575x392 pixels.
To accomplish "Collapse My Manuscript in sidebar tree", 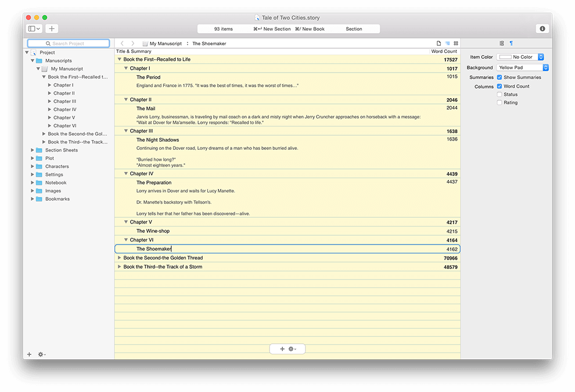I will [38, 69].
